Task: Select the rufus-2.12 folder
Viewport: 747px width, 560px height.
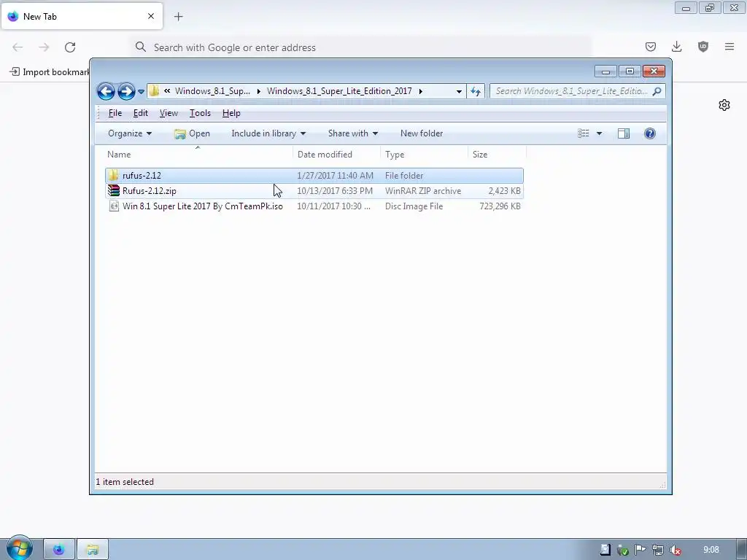Action: pos(314,175)
